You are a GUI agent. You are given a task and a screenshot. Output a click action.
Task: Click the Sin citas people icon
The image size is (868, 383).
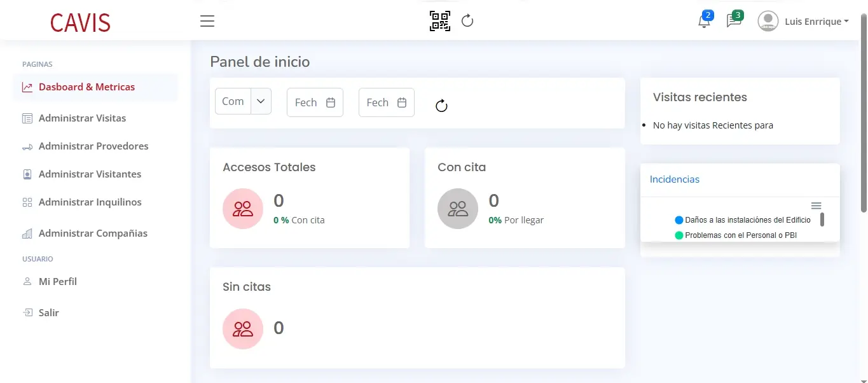[243, 329]
